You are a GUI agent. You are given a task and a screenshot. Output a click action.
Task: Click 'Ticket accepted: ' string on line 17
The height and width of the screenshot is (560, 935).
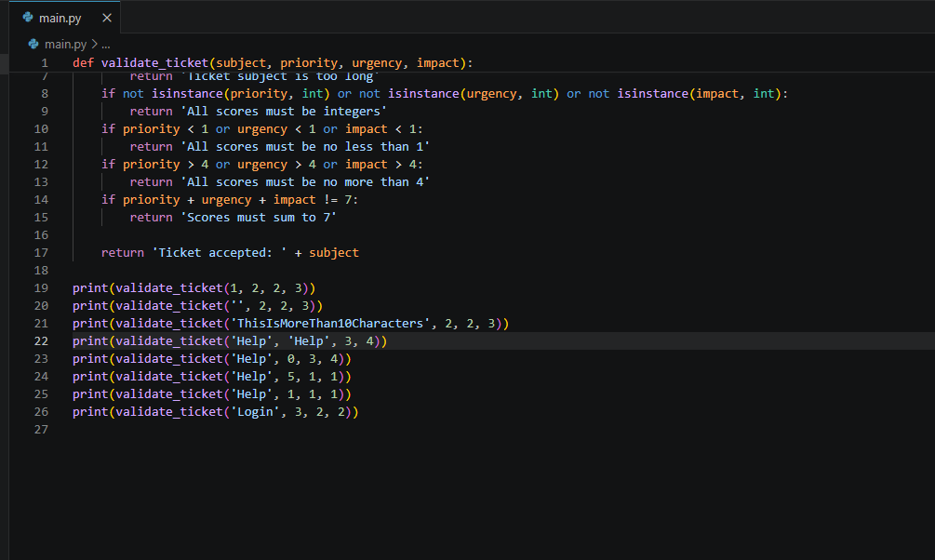pos(220,253)
